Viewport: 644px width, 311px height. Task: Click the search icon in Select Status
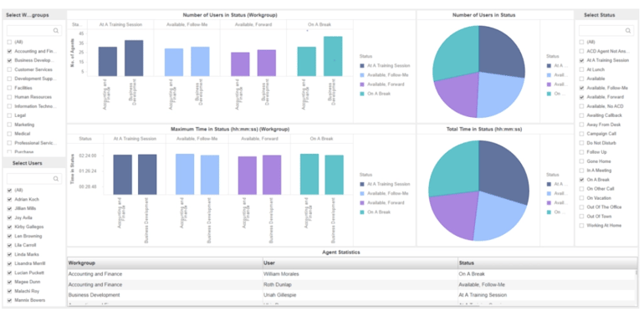click(x=628, y=31)
